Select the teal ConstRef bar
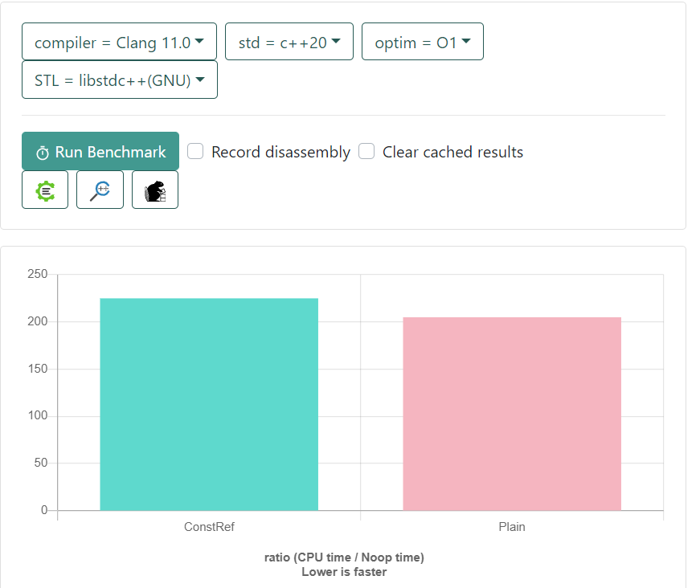Screen dimensions: 700x588 209,404
